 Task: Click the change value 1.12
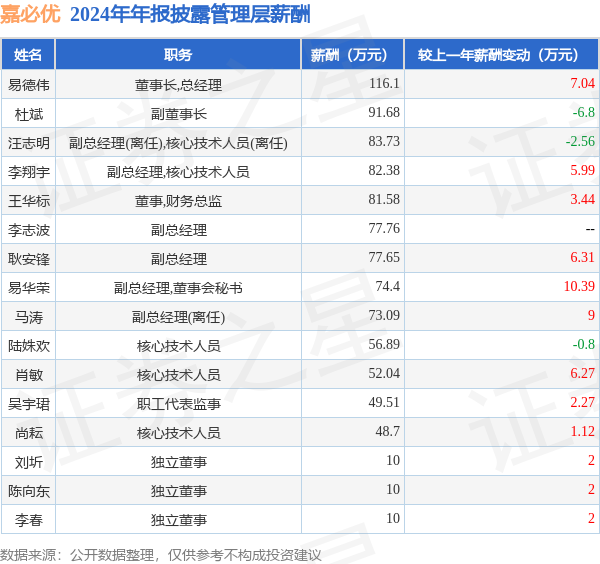[582, 432]
